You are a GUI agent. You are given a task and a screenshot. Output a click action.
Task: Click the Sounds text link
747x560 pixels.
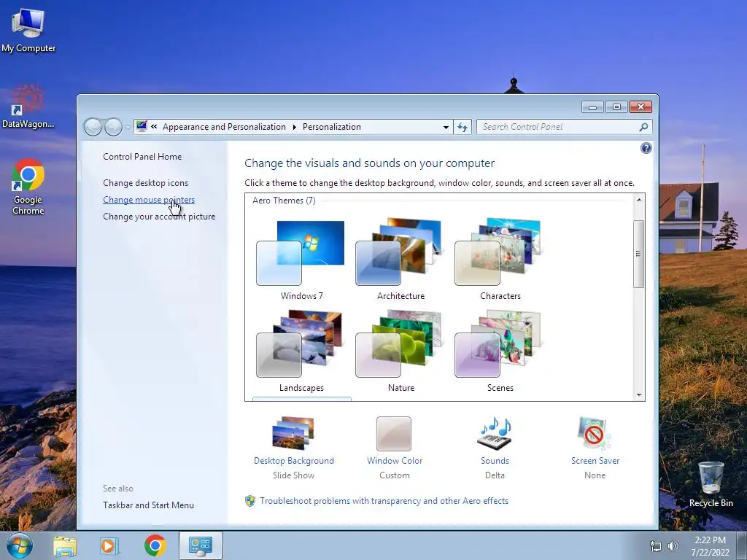[495, 461]
